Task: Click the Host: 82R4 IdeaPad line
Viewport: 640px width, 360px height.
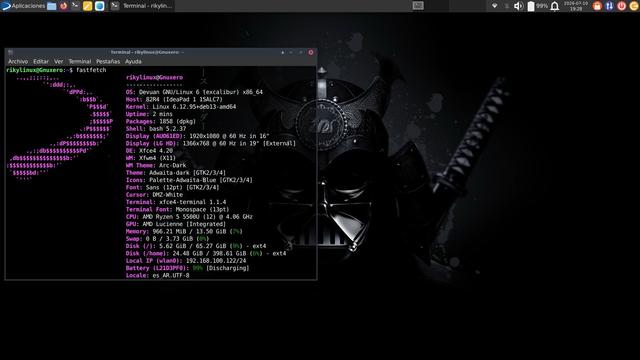Action: [x=174, y=100]
